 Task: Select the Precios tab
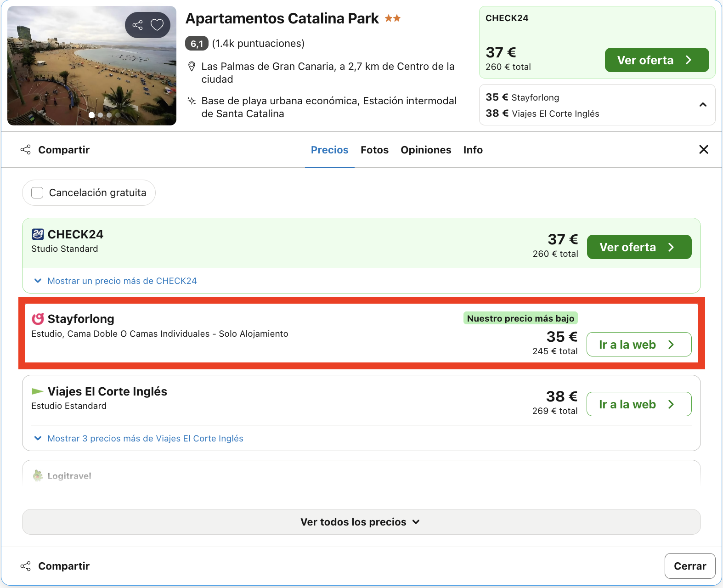point(330,150)
